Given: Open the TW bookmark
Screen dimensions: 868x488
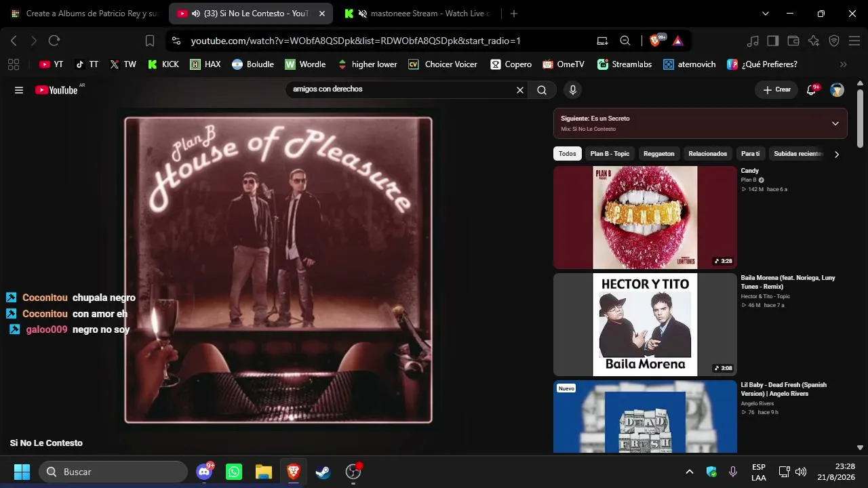Looking at the screenshot, I should point(123,64).
